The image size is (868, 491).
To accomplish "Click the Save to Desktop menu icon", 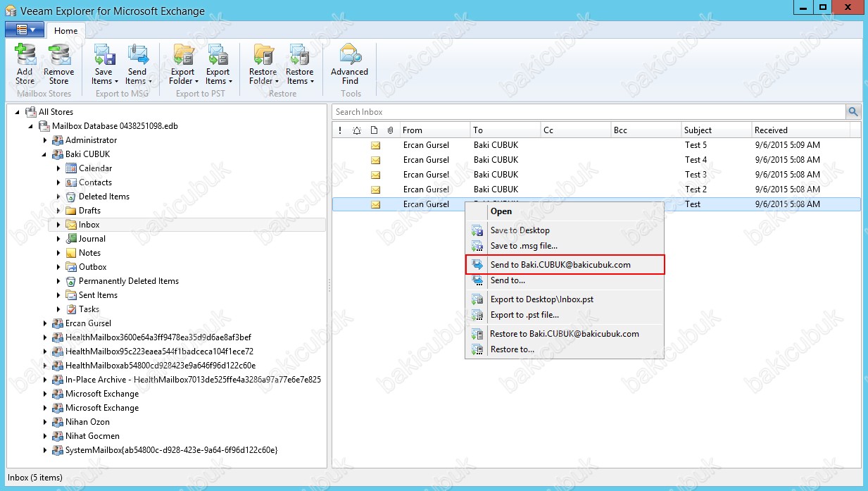I will (477, 230).
